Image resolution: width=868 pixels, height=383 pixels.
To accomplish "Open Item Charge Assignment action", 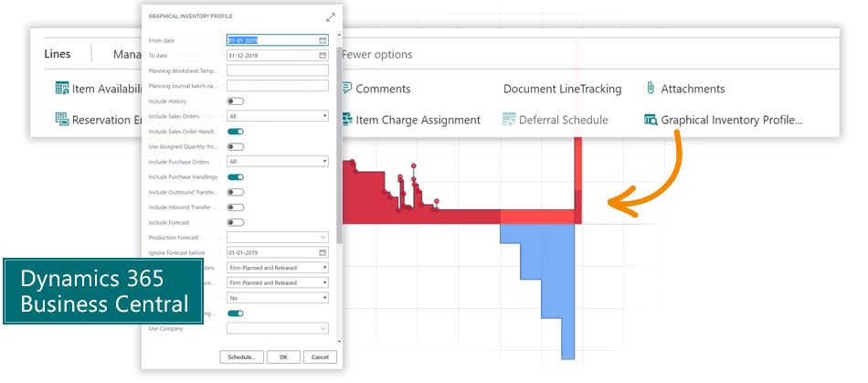I will coord(418,120).
